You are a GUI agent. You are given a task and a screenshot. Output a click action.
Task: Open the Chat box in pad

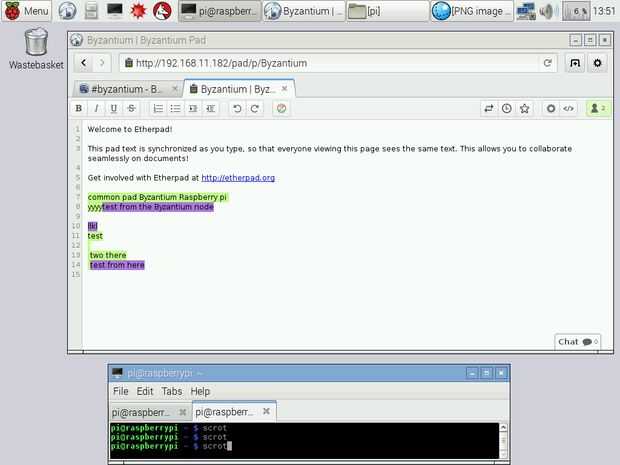point(578,342)
